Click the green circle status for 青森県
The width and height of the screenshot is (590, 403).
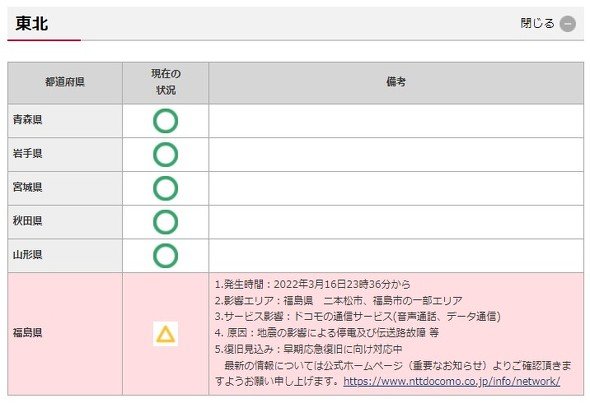pyautogui.click(x=165, y=121)
